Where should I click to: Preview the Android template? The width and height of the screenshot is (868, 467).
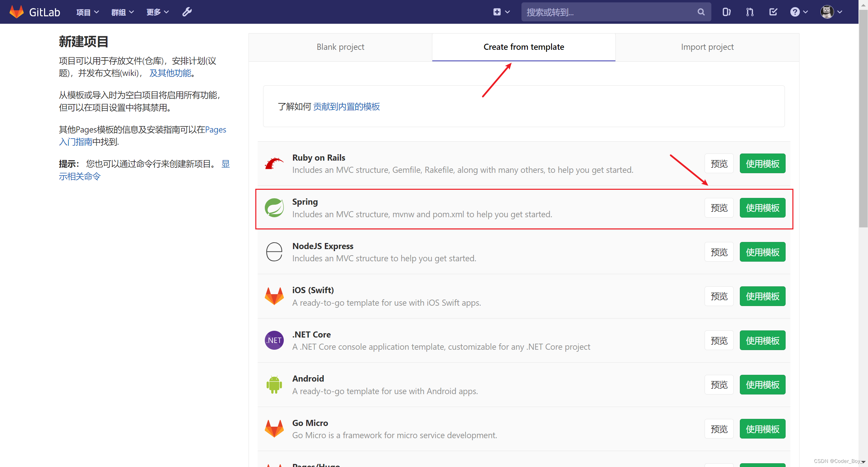tap(719, 385)
